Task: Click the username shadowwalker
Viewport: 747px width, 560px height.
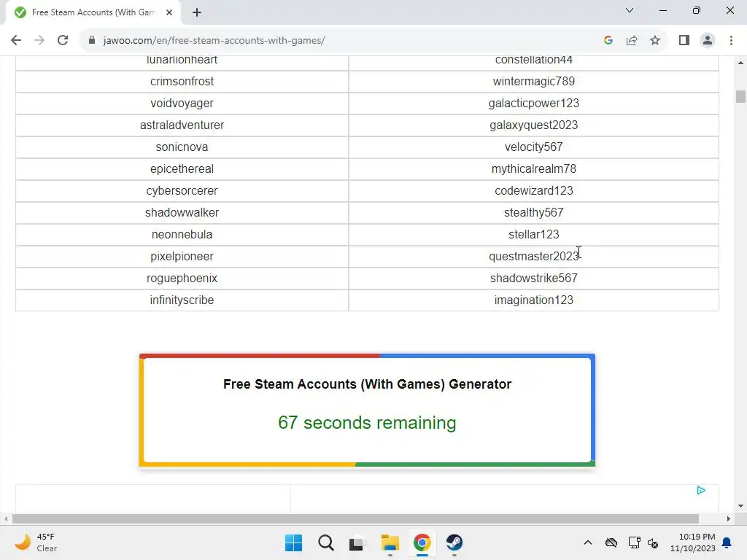Action: coord(182,213)
